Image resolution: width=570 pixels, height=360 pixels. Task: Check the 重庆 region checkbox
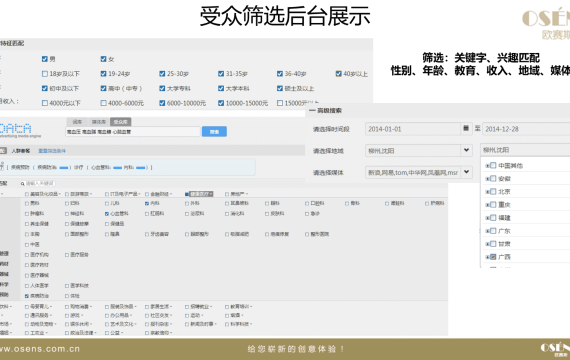[493, 205]
